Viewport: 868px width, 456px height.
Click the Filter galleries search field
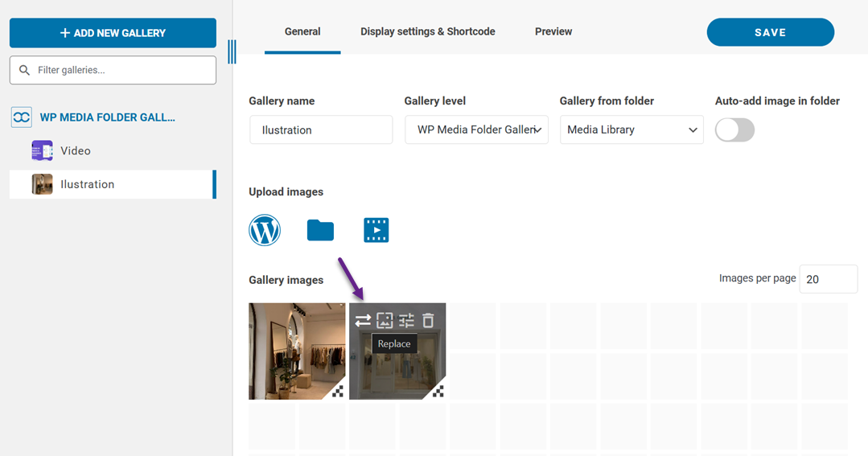pyautogui.click(x=121, y=70)
